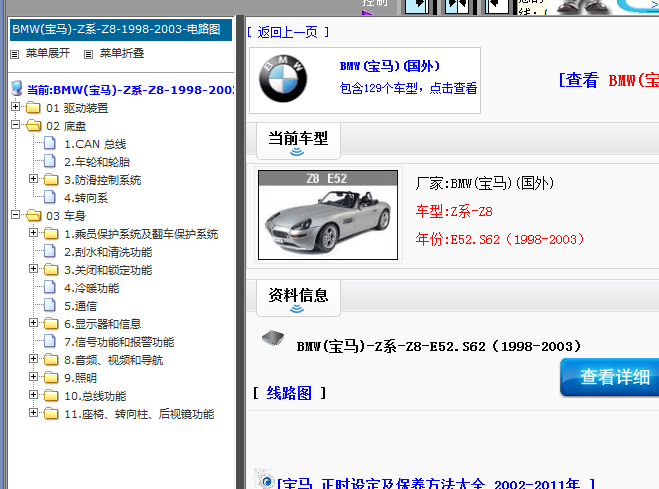659x489 pixels.
Task: Expand 11.座椅、转向柱、后视镜功能 node
Action: 33,413
